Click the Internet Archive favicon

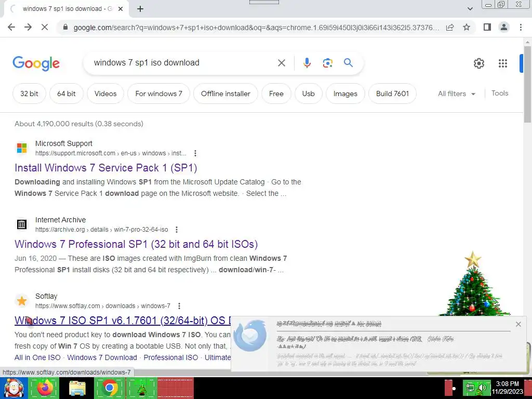tap(22, 224)
